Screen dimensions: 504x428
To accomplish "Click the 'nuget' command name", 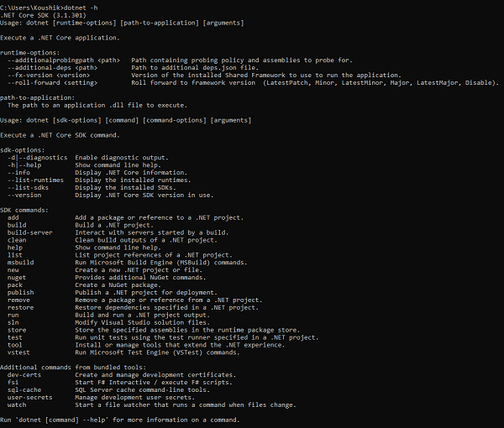I will point(17,277).
